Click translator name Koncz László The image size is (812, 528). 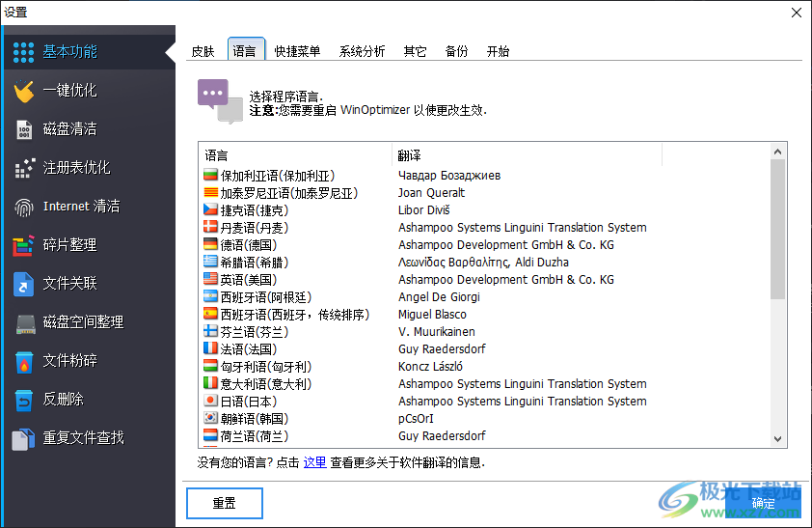coord(430,367)
